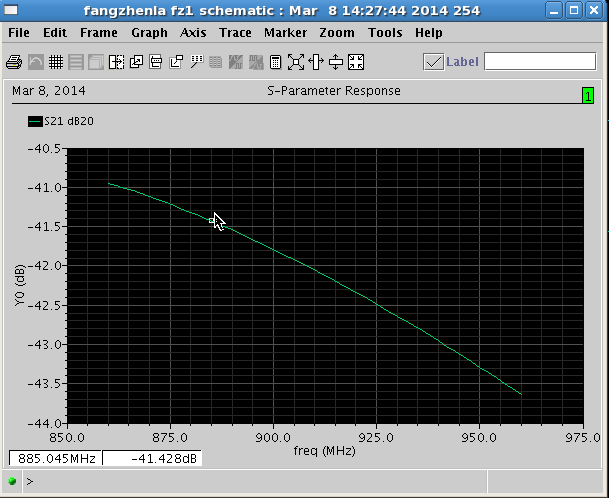Click the overlapping windows copy icon

(136, 62)
